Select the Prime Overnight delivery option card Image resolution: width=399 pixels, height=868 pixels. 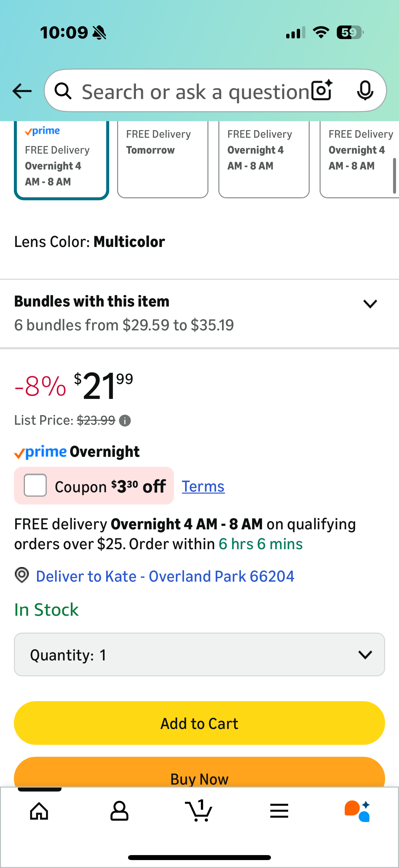[61, 159]
